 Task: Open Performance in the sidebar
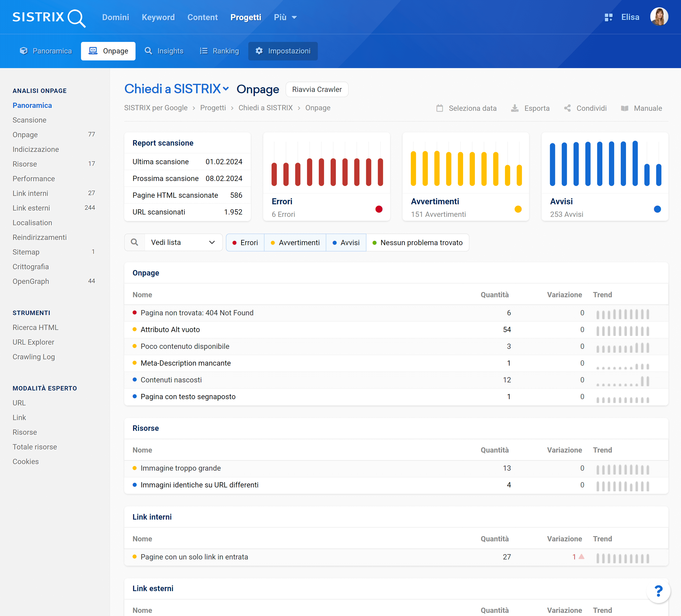tap(34, 179)
